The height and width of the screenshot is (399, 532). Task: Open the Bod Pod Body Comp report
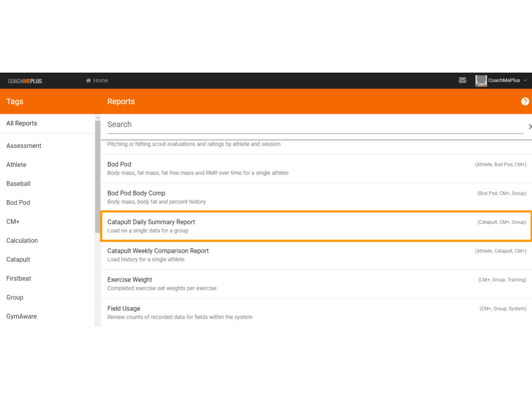(316, 197)
